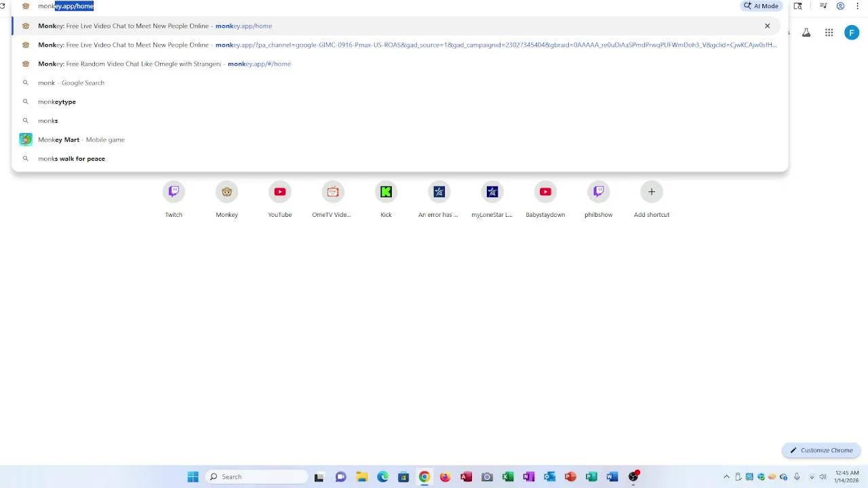
Task: Open Publisher from the taskbar
Action: click(591, 476)
